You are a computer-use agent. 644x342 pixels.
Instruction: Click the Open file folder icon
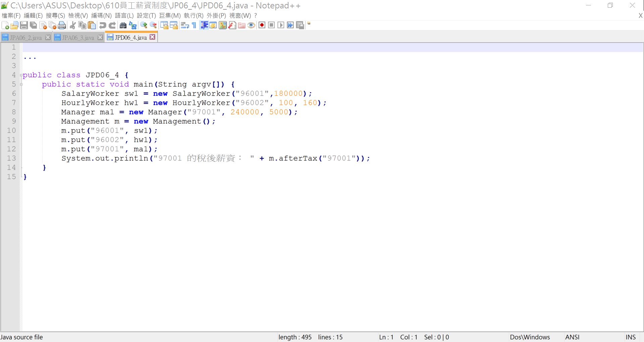click(14, 25)
